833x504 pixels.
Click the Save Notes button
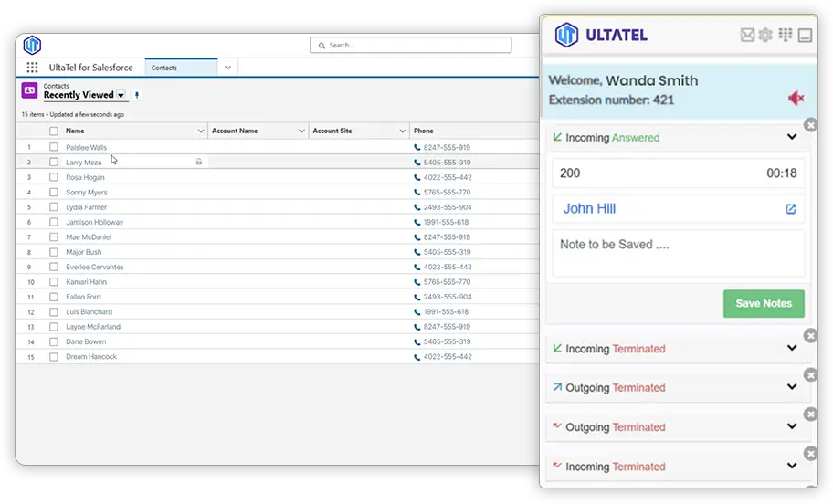(x=764, y=303)
